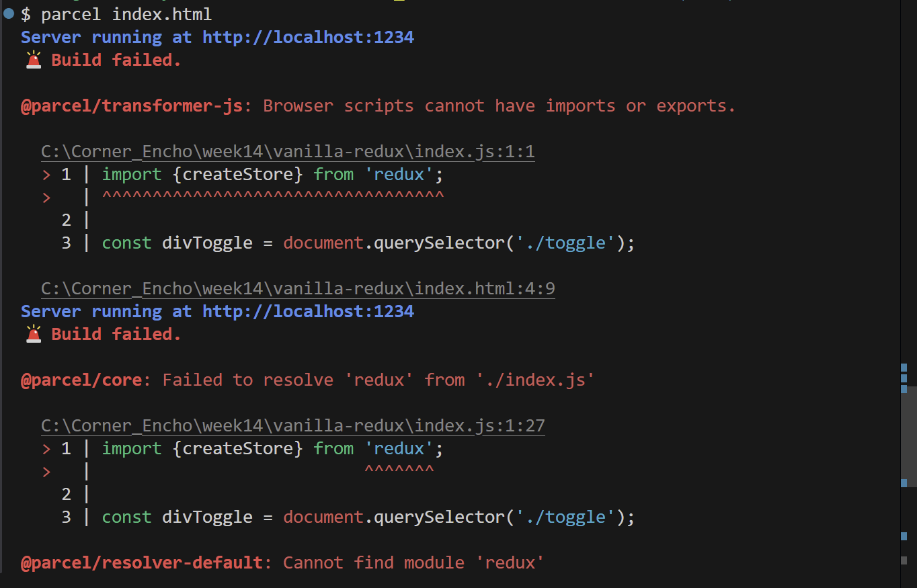Screen dimensions: 917x588
Task: Click the '@parcel/transformer-js' label
Action: click(x=131, y=106)
